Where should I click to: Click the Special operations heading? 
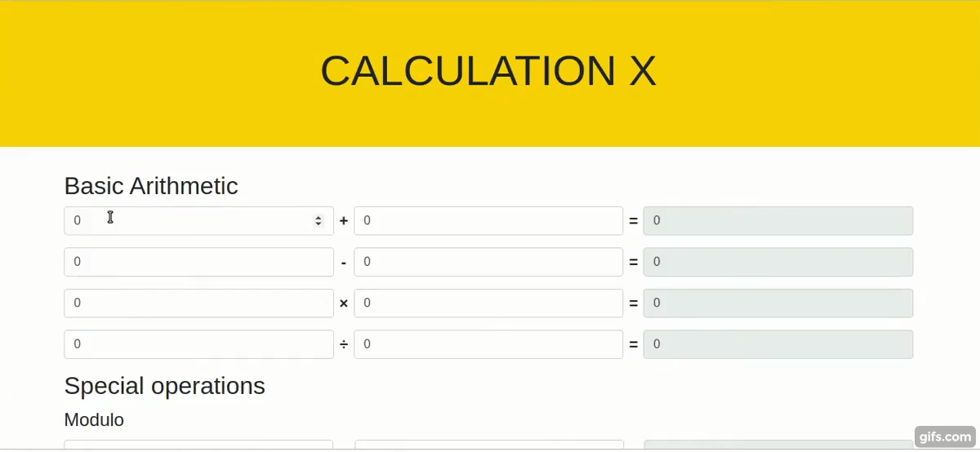[x=165, y=386]
